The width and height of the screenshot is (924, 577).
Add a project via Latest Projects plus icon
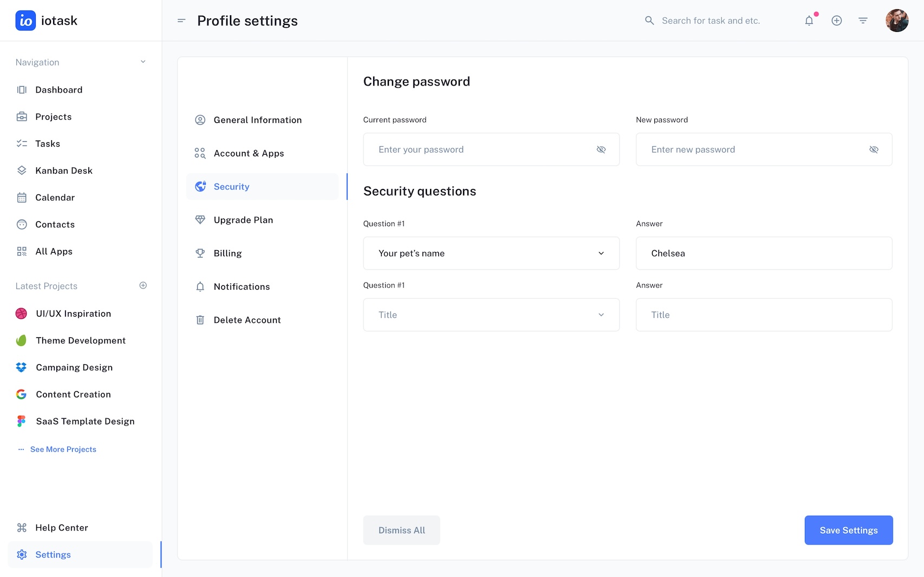[143, 285]
